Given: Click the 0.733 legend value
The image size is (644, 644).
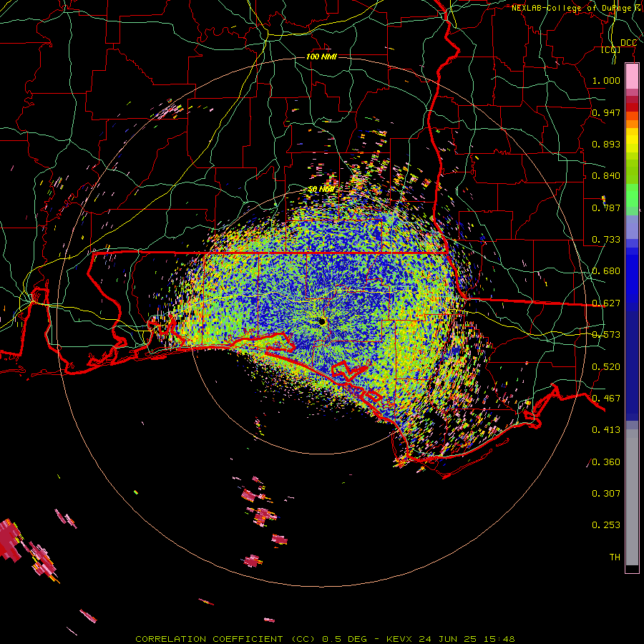Looking at the screenshot, I should pyautogui.click(x=606, y=240).
